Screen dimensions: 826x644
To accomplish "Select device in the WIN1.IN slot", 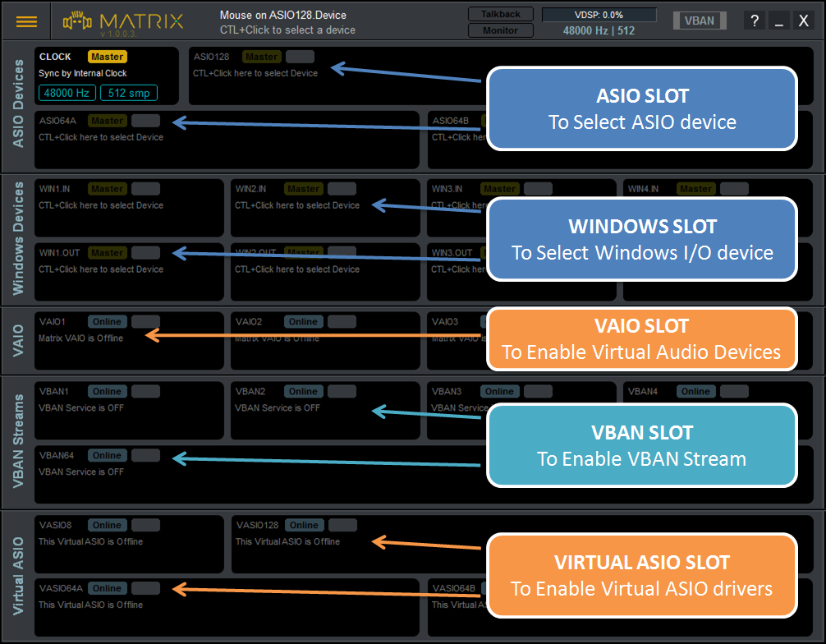I will pos(101,205).
